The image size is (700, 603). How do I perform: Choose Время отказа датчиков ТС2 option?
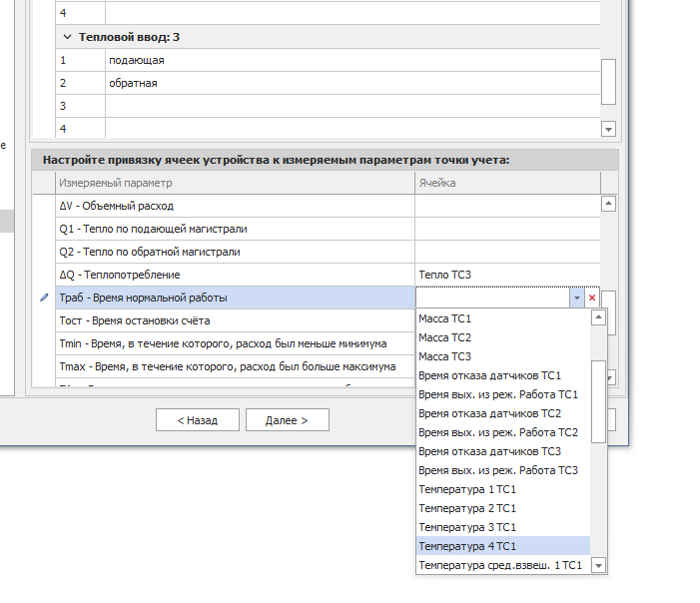coord(489,413)
